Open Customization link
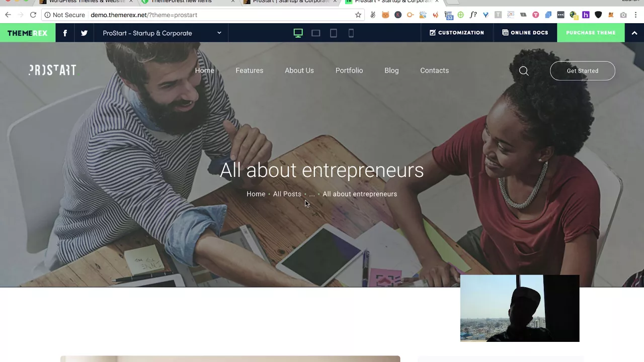The image size is (644, 362). click(457, 33)
